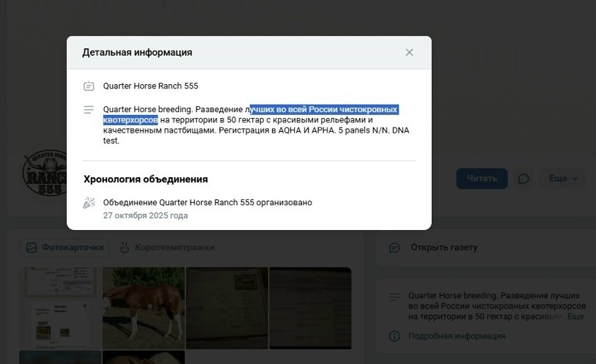
Task: Click the newspaper chat icon beside Открыть газету
Action: pyautogui.click(x=394, y=248)
